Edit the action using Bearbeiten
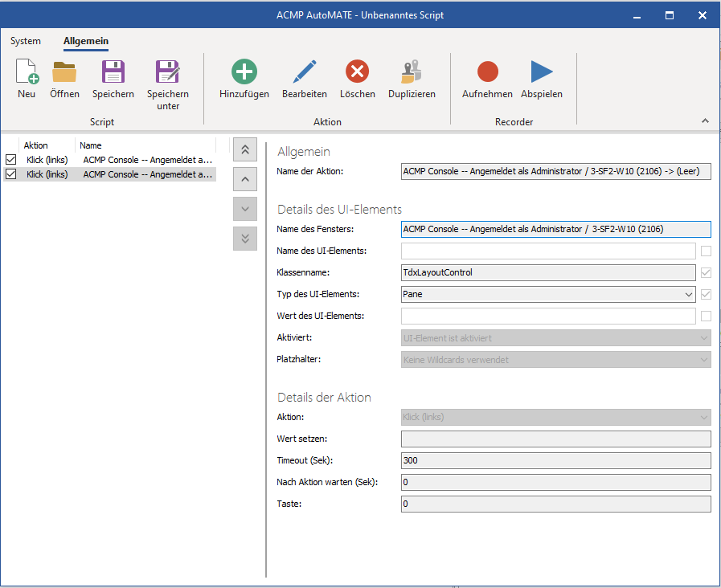The height and width of the screenshot is (588, 721). click(304, 78)
